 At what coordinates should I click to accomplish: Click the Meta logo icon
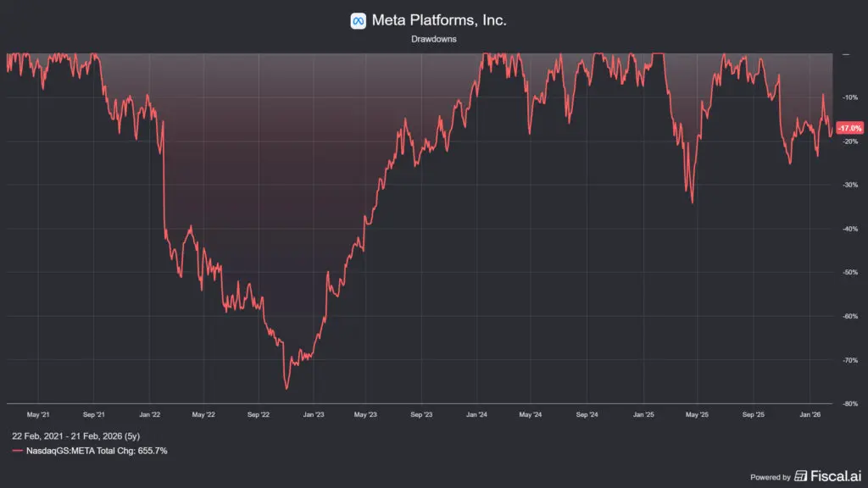click(358, 20)
